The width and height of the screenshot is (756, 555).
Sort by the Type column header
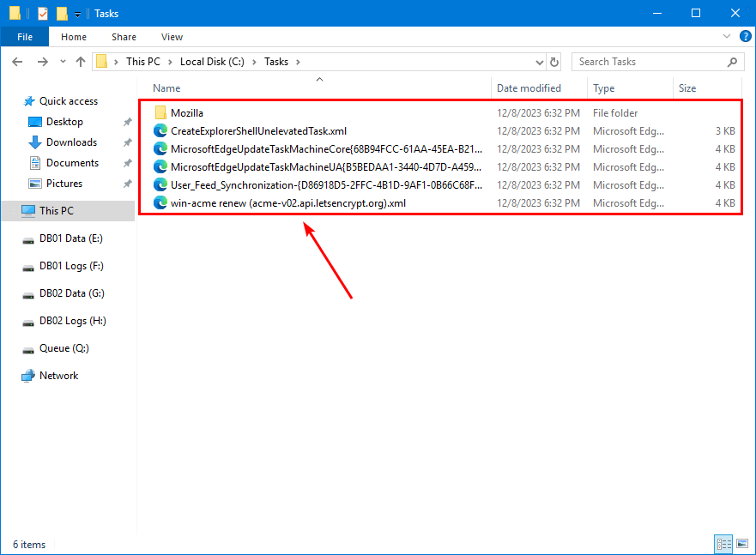click(603, 88)
